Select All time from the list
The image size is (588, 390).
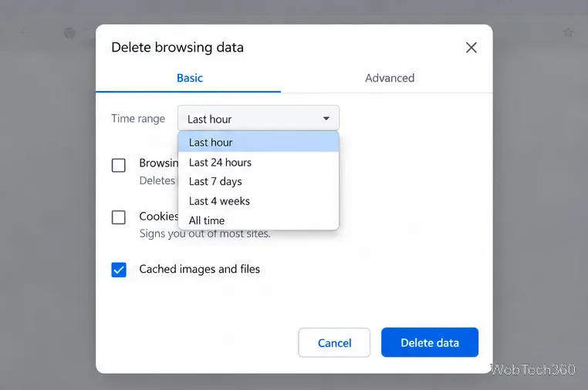click(259, 220)
